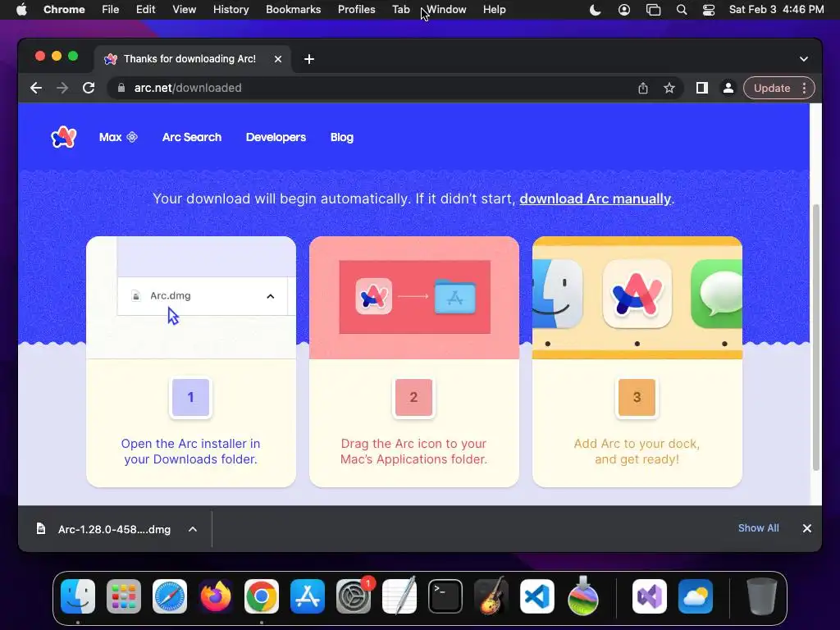This screenshot has width=840, height=630.
Task: Expand the Arc dmg download options chevron
Action: 193,529
